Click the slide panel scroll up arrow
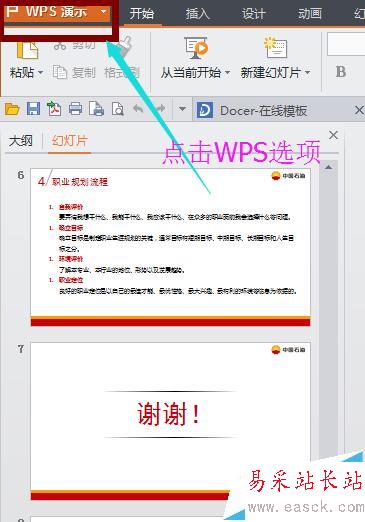Viewport: 365px width, 522px height. coord(328,168)
